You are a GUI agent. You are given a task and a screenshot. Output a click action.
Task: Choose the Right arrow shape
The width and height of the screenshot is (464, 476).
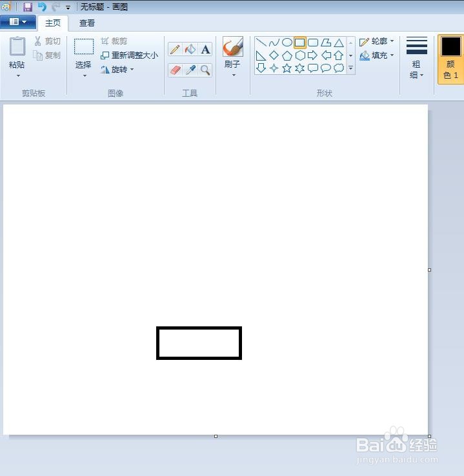point(313,55)
